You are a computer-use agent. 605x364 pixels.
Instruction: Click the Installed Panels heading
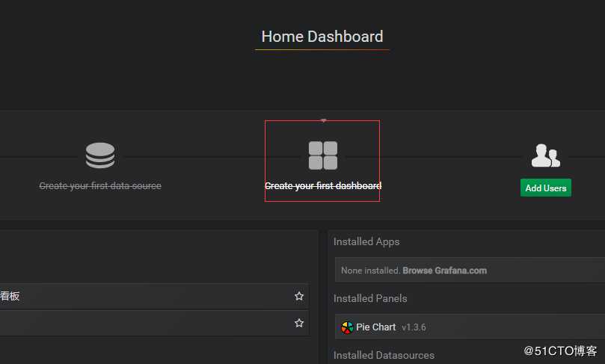click(x=370, y=298)
